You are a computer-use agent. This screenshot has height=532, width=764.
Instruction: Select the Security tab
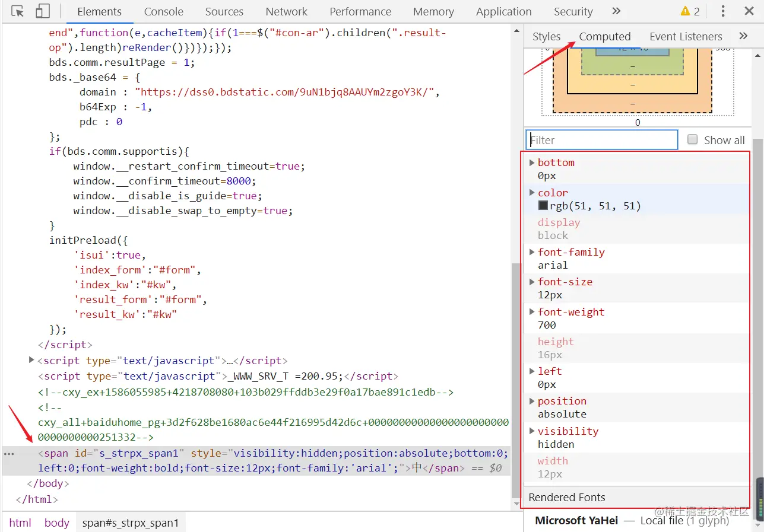573,11
